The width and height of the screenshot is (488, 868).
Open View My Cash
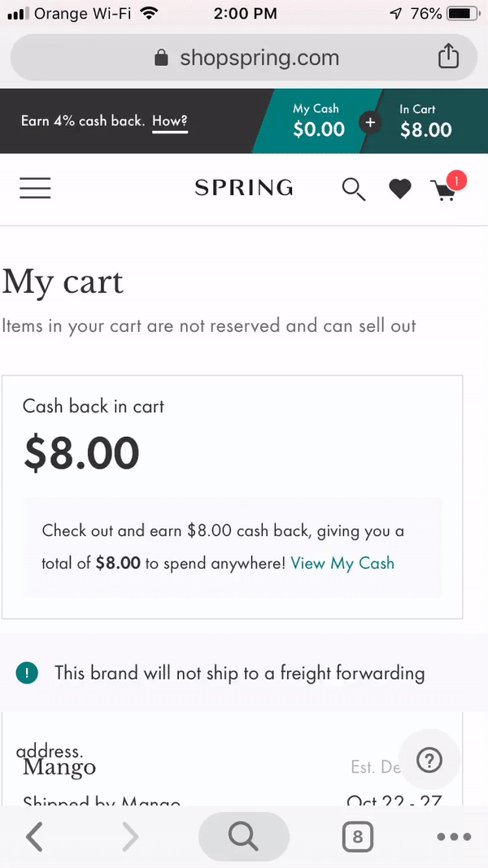click(342, 563)
